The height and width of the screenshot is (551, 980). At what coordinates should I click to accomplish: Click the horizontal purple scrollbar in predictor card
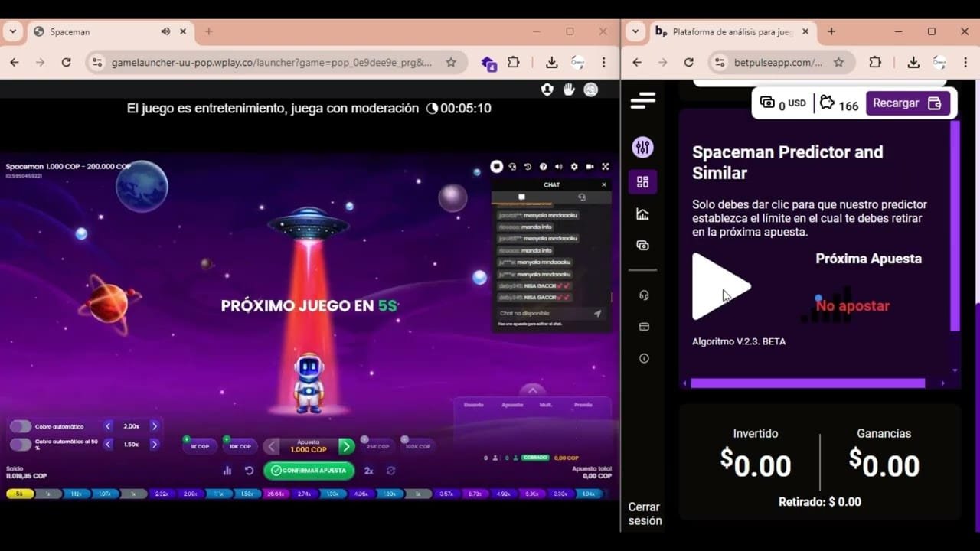pos(808,383)
